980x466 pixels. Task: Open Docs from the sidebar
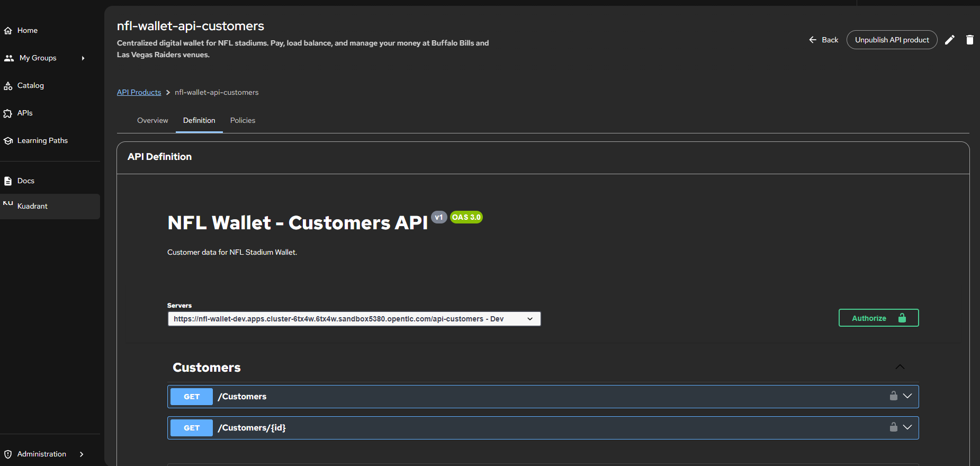click(25, 181)
